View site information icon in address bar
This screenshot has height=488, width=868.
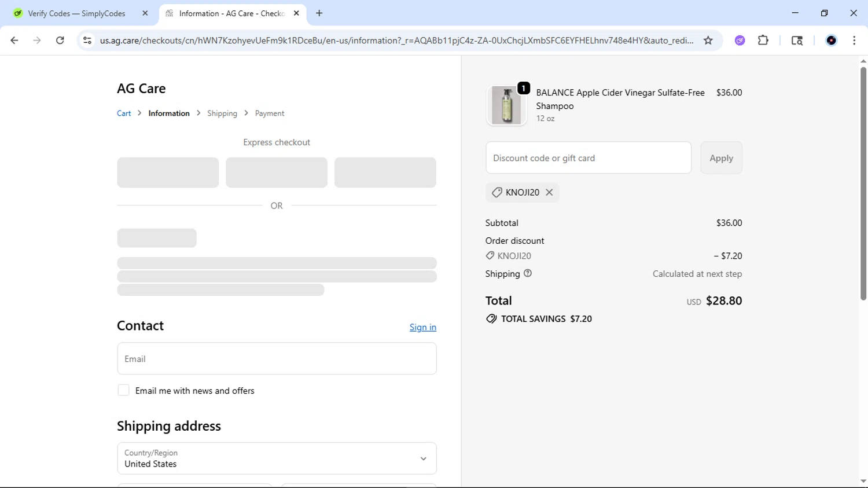pos(87,41)
